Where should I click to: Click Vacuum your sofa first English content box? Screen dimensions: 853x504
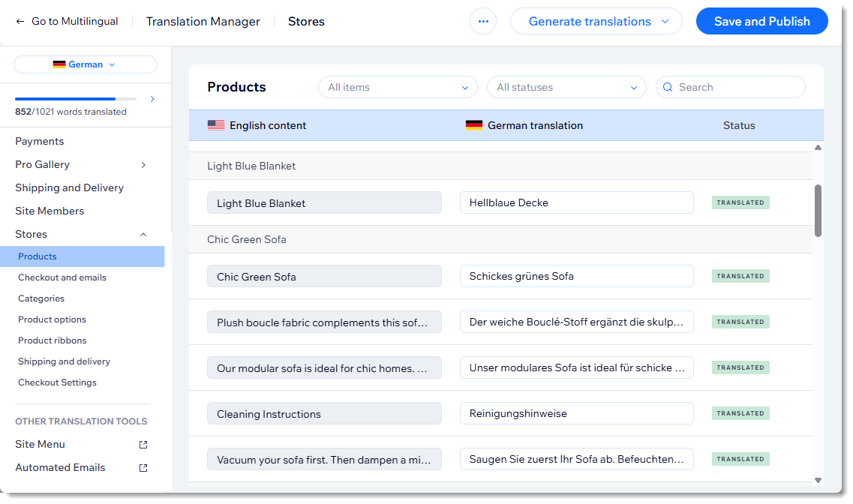(x=324, y=459)
